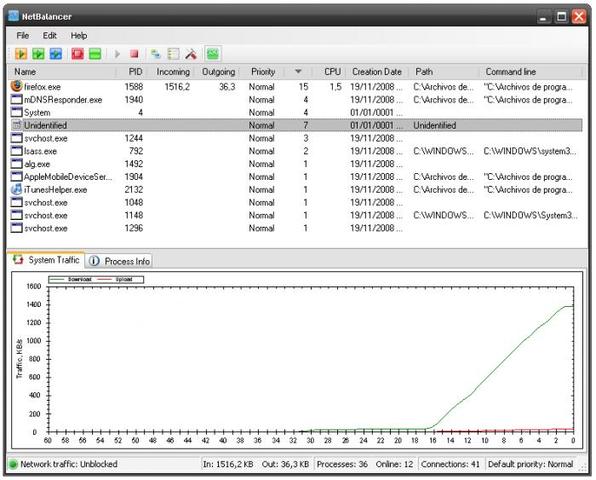
Task: Click the gray play arrow toolbar button
Action: [x=117, y=54]
